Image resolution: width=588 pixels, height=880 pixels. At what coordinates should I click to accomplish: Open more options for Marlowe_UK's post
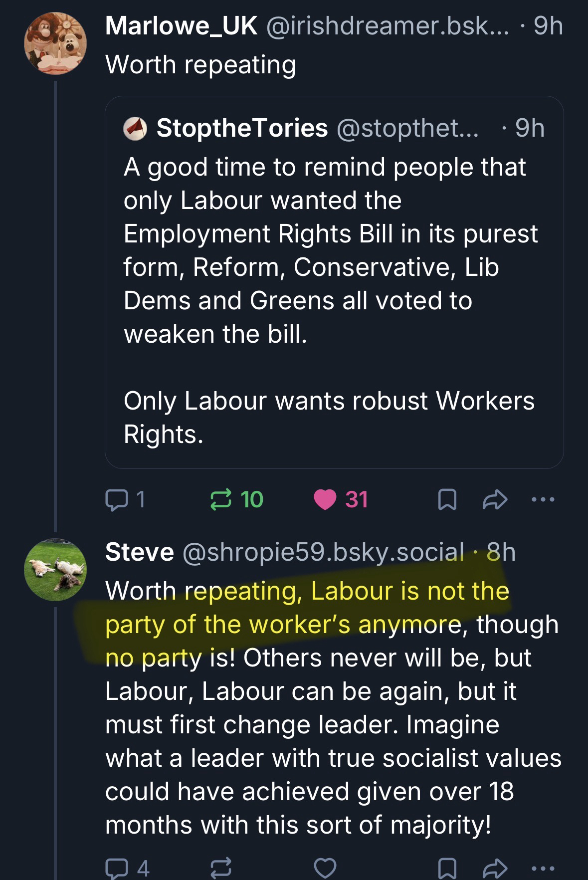(543, 499)
